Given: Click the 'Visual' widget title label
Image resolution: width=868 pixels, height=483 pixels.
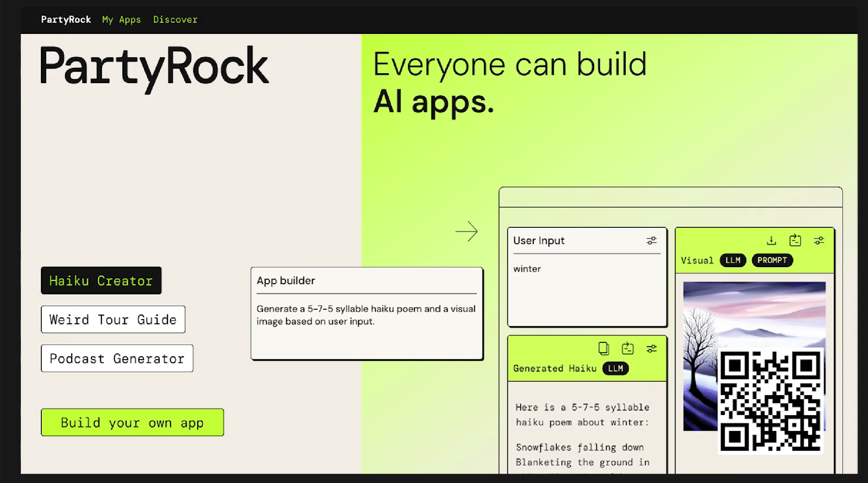Looking at the screenshot, I should pyautogui.click(x=697, y=260).
